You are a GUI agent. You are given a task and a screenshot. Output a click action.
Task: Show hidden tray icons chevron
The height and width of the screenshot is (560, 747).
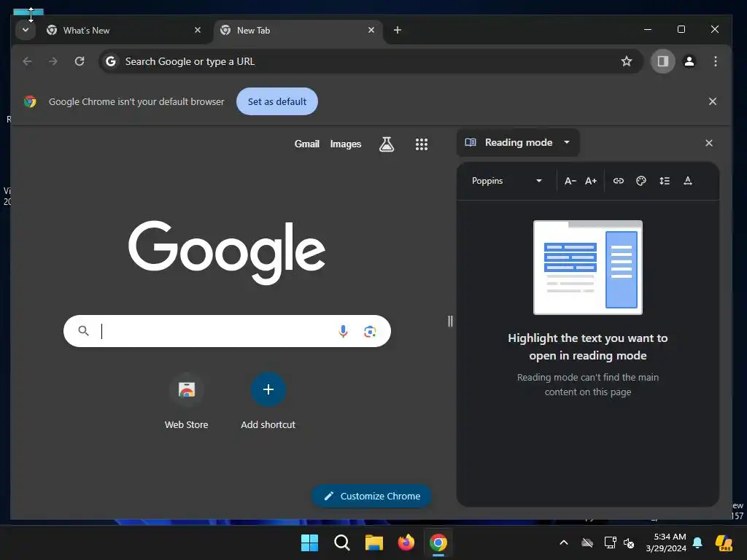click(x=563, y=542)
